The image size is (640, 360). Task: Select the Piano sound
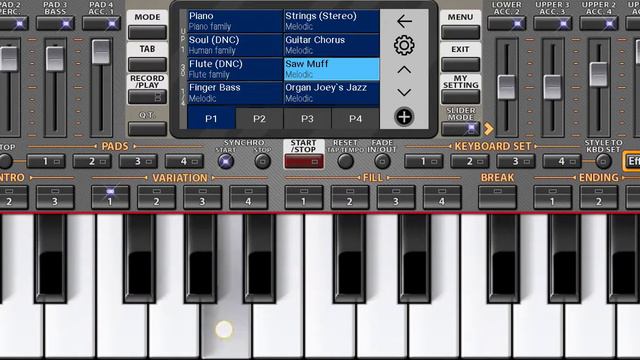(235, 21)
